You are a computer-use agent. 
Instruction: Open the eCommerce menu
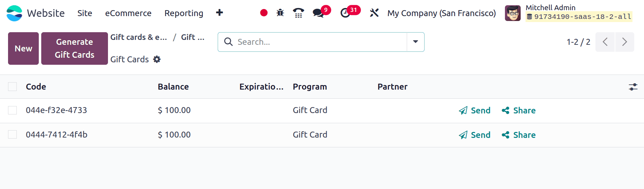(128, 13)
